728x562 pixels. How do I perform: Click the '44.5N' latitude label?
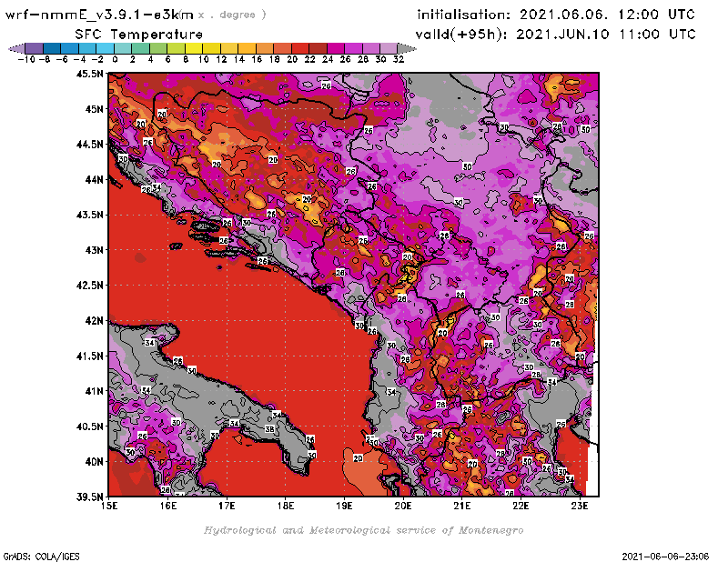pyautogui.click(x=89, y=144)
